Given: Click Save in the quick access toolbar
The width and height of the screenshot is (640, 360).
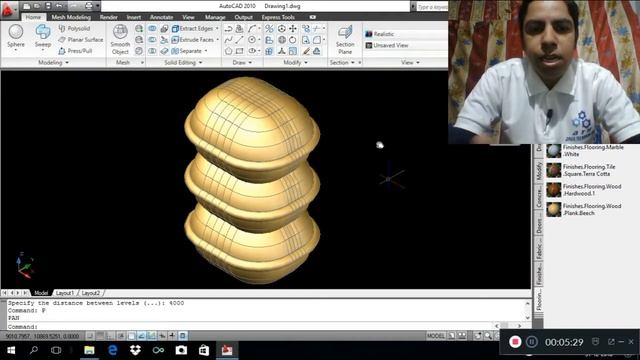Looking at the screenshot, I should pos(48,6).
